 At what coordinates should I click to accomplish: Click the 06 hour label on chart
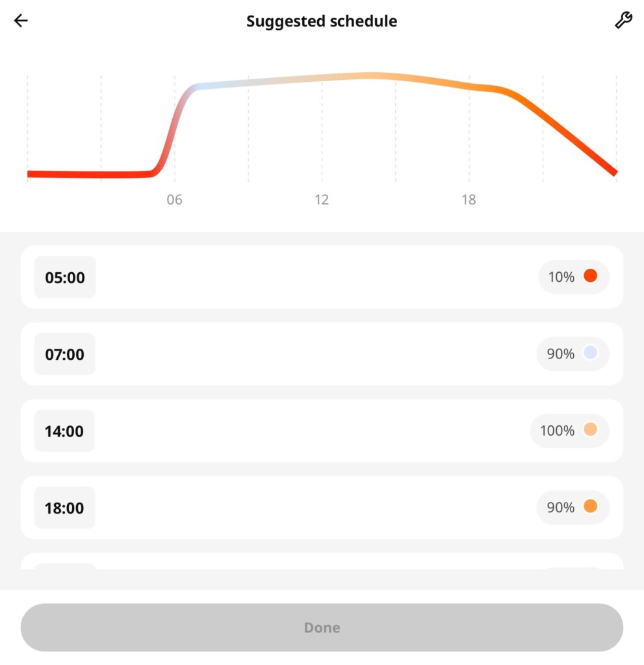[174, 200]
